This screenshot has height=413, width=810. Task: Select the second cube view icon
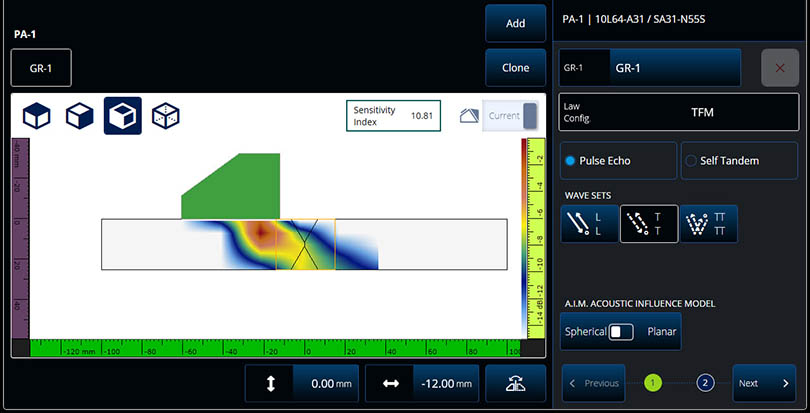pos(80,116)
